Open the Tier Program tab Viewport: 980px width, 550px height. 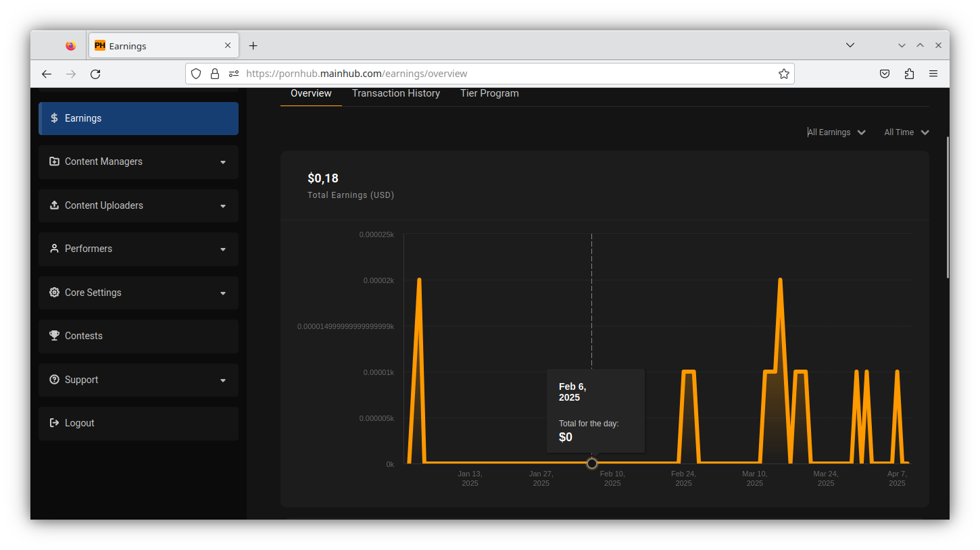(489, 93)
